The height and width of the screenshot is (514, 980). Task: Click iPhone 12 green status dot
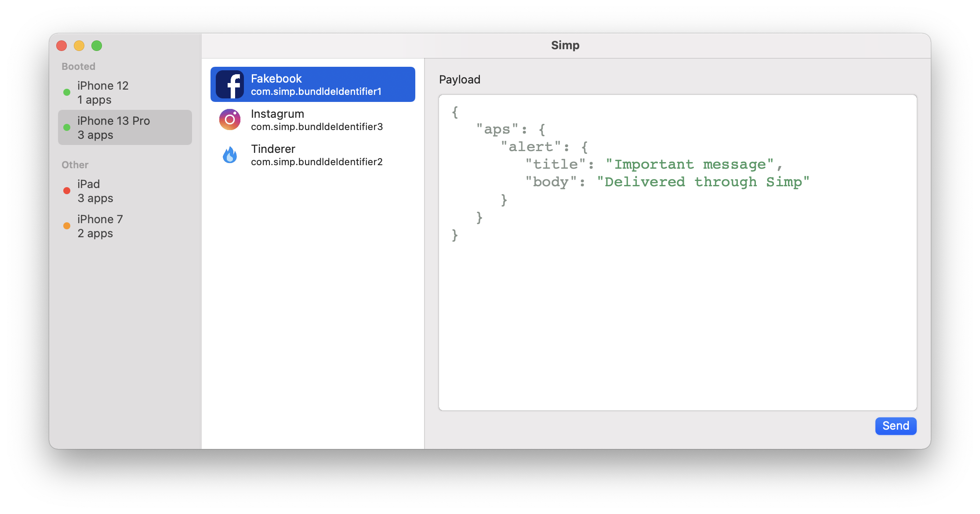coord(67,92)
